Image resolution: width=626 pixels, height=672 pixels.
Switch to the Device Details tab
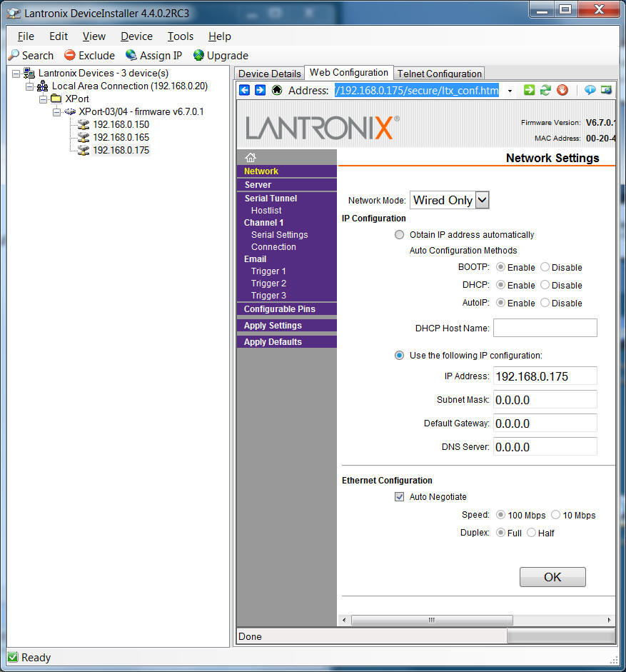click(270, 74)
